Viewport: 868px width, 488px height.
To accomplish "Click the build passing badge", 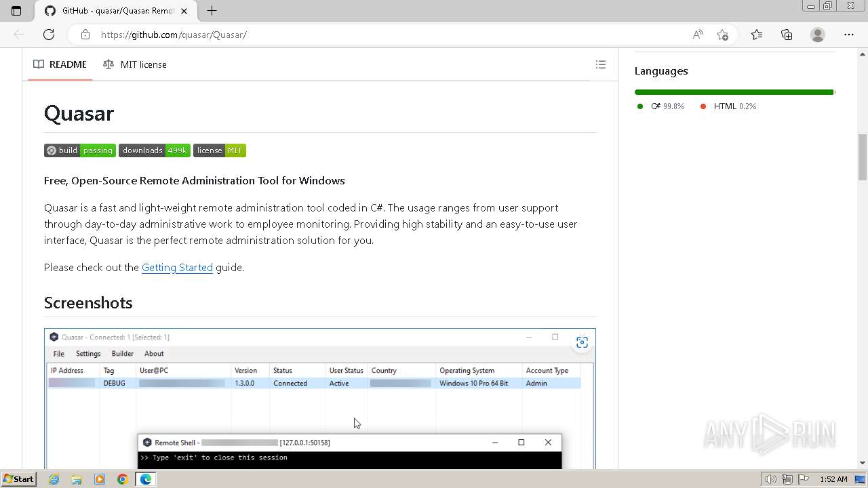I will click(x=80, y=150).
